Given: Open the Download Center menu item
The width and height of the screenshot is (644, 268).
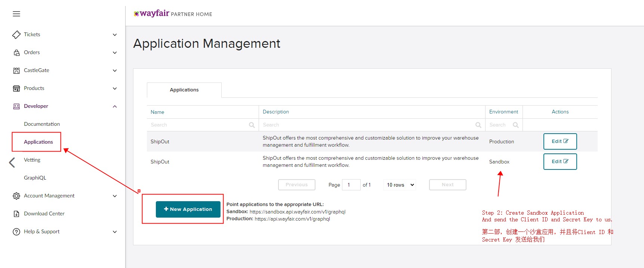Looking at the screenshot, I should pyautogui.click(x=44, y=214).
